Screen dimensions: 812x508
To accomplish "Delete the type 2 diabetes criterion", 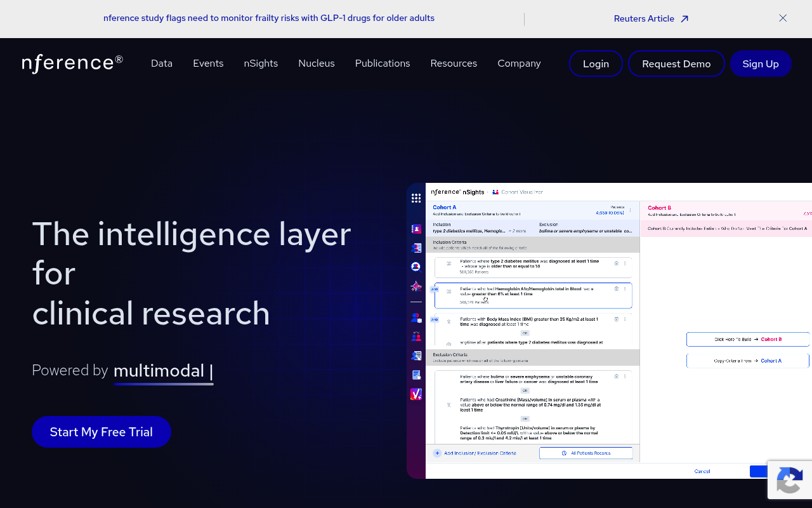I will point(617,263).
